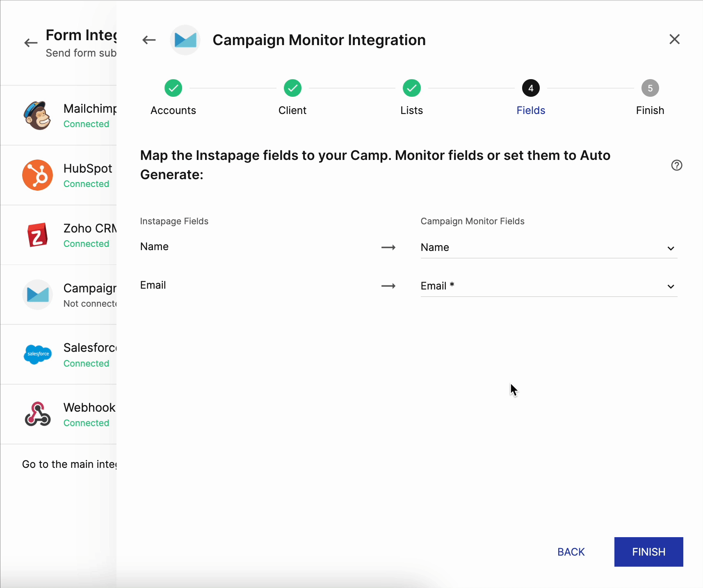Click Campaign Monitor envelope icon in sidebar
Screen dimensions: 703x588
(x=37, y=294)
